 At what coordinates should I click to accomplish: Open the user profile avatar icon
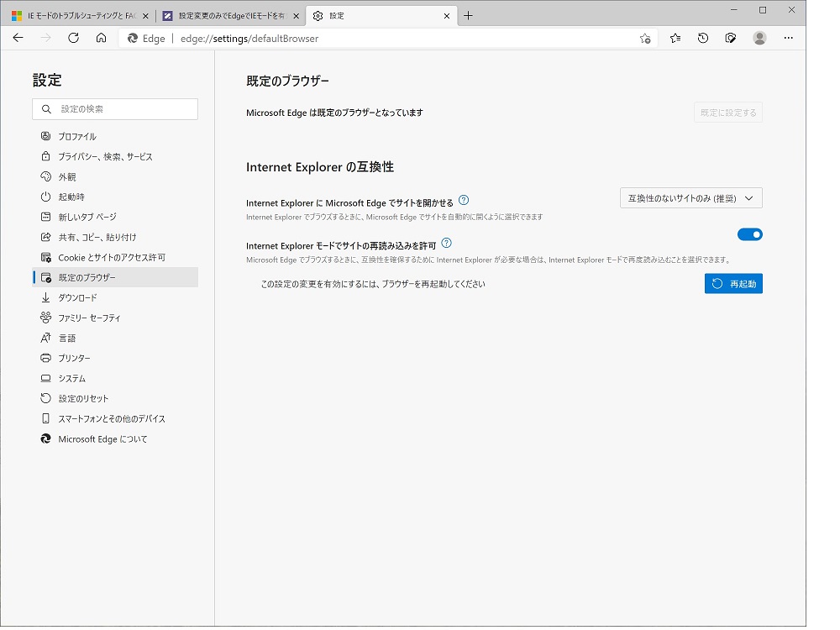tap(759, 38)
